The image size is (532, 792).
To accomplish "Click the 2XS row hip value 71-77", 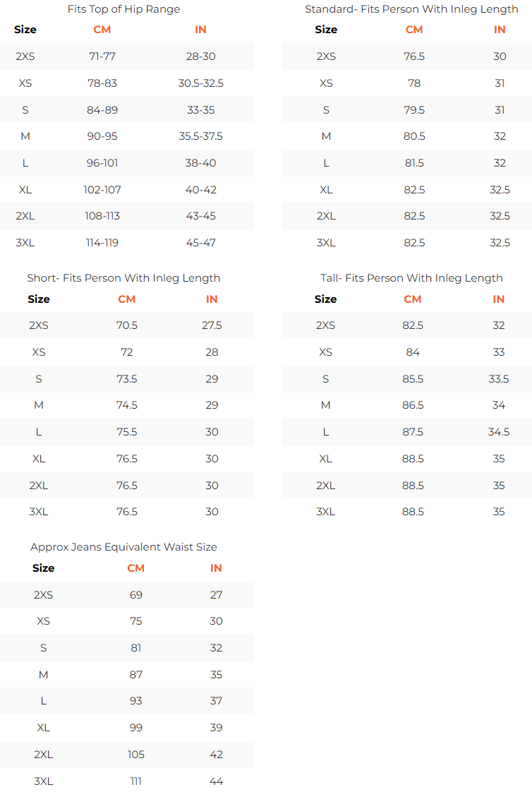I will pos(102,56).
